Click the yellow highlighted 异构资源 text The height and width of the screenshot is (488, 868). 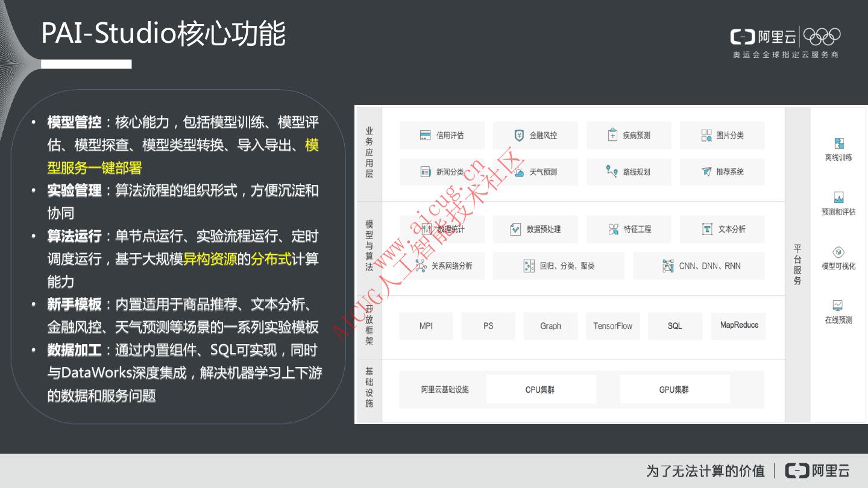point(210,259)
